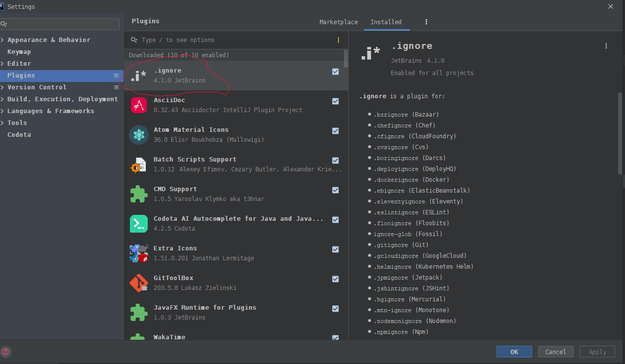
Task: Expand the Tools settings section
Action: coord(2,123)
